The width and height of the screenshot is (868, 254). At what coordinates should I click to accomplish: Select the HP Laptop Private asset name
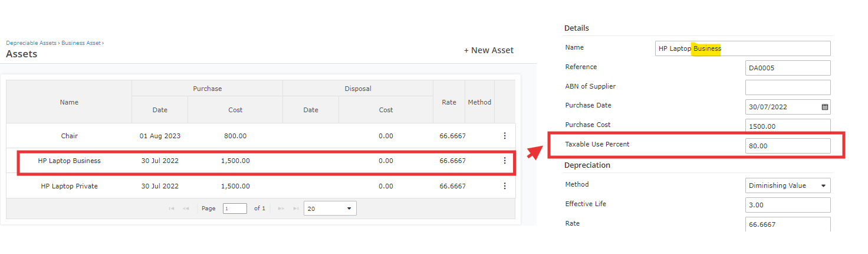(69, 186)
